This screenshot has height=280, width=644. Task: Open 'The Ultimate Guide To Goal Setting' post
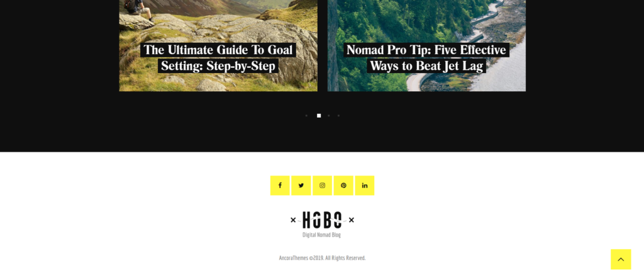(218, 58)
